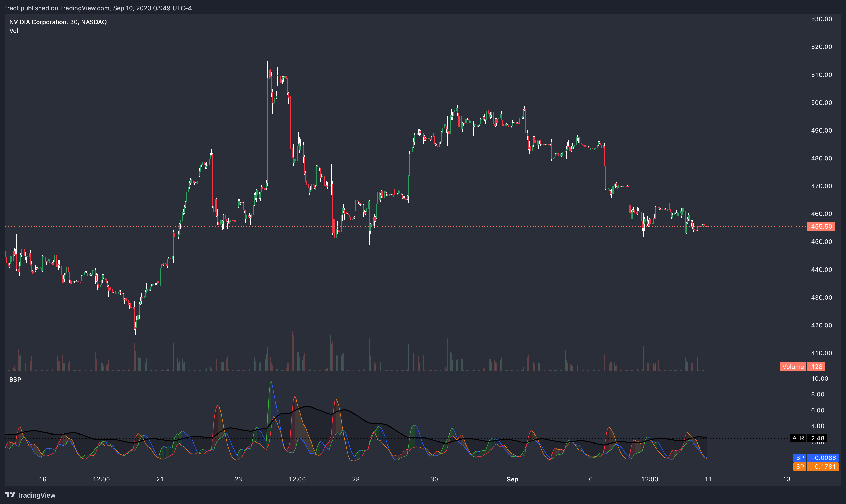The image size is (846, 504).
Task: Click the 21 date label on time axis
Action: pyautogui.click(x=160, y=479)
